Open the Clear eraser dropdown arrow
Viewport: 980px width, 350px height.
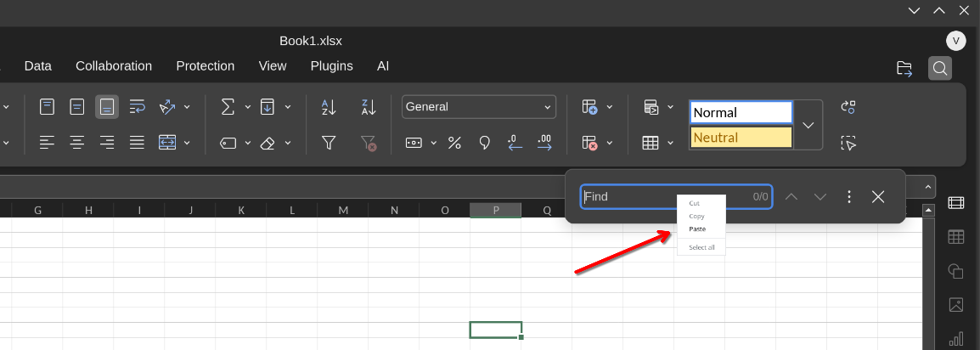click(x=288, y=143)
